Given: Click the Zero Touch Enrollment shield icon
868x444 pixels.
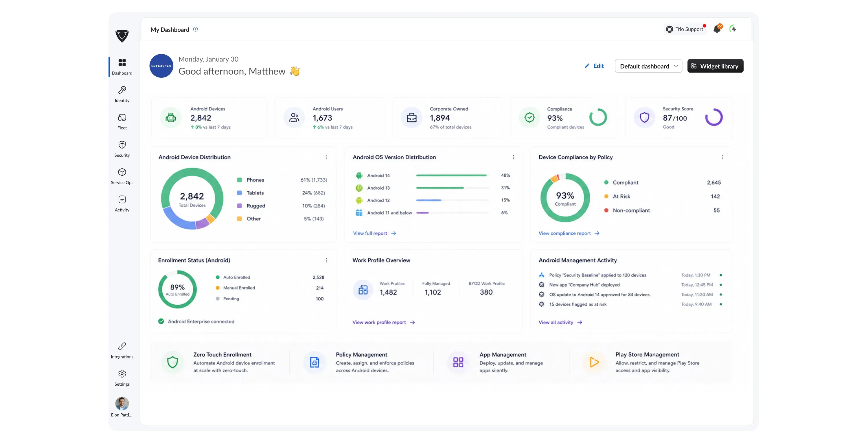Looking at the screenshot, I should coord(172,362).
